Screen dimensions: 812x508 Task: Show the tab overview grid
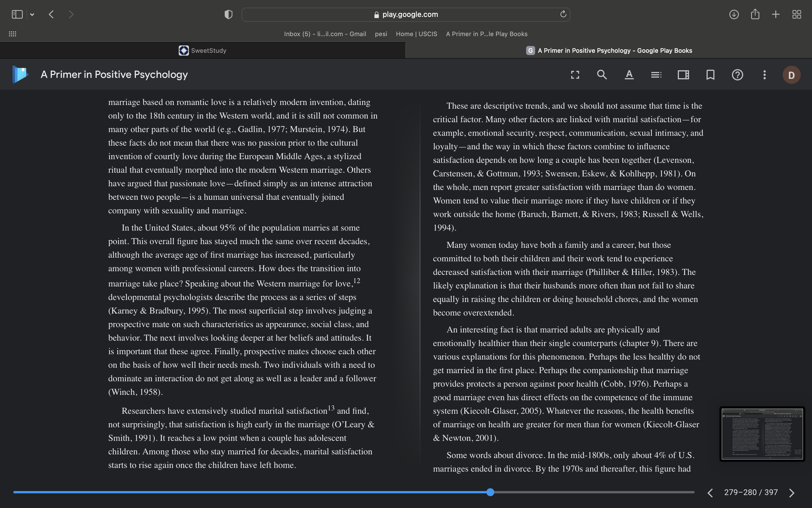[x=796, y=14]
